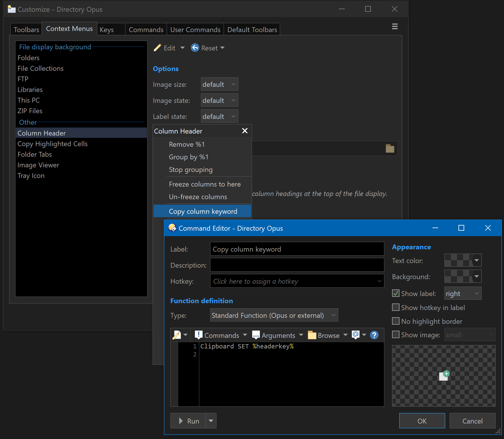Switch to the User Commands tab

[x=195, y=30]
